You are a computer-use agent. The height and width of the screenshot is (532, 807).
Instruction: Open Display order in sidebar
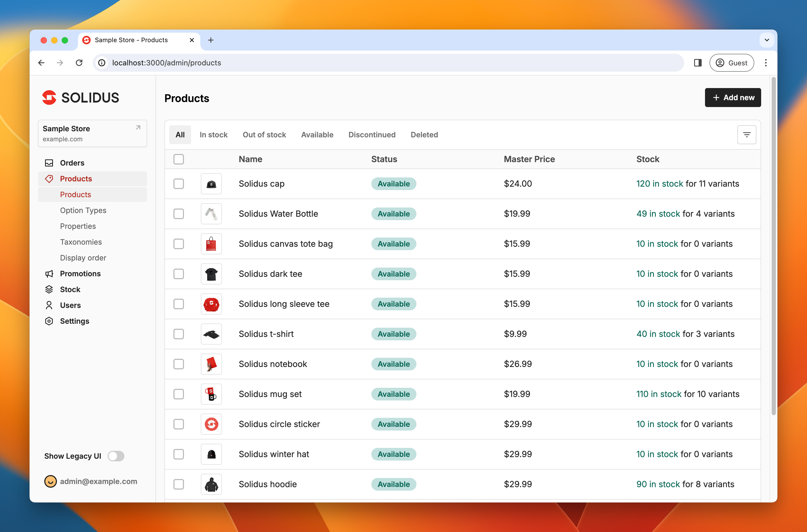[x=83, y=258]
